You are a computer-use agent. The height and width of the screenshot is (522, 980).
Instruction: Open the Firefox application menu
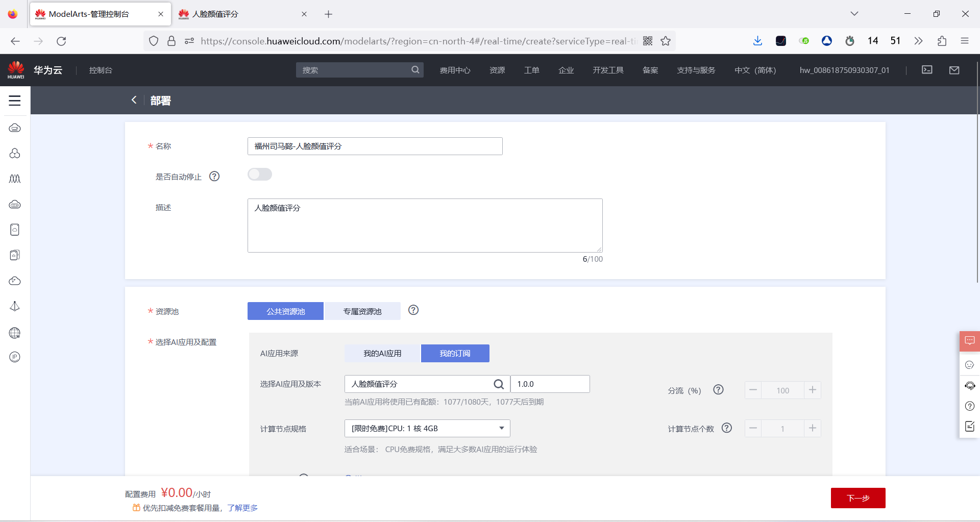pyautogui.click(x=965, y=41)
